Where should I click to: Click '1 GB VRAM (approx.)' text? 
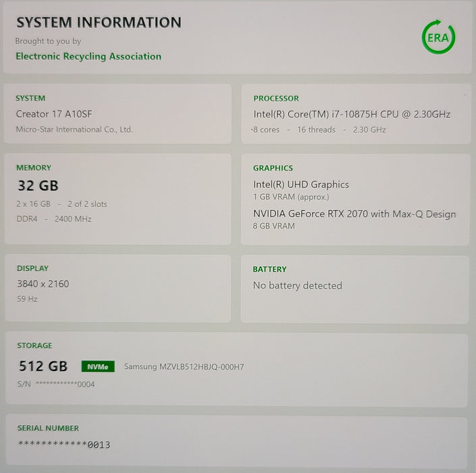coord(291,197)
